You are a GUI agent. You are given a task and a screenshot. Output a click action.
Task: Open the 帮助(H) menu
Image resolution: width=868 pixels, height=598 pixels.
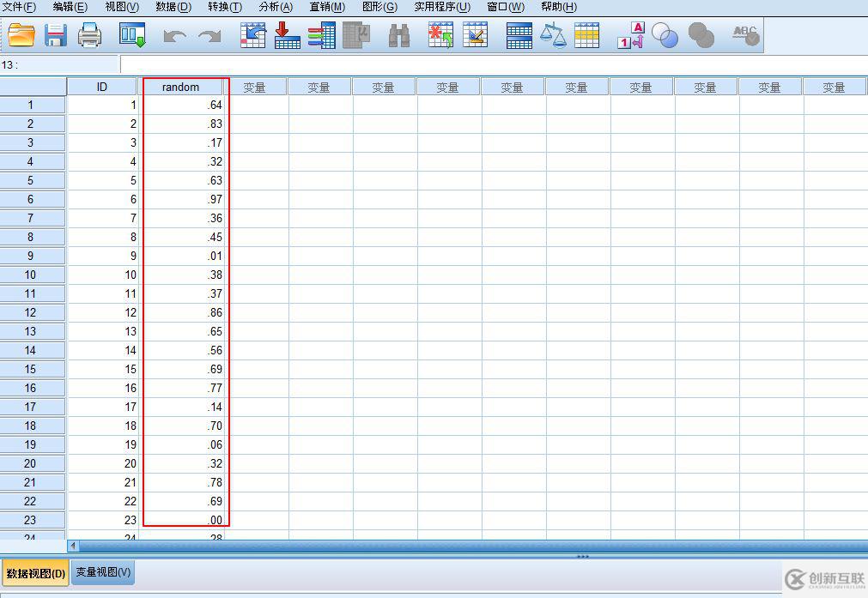click(x=559, y=7)
